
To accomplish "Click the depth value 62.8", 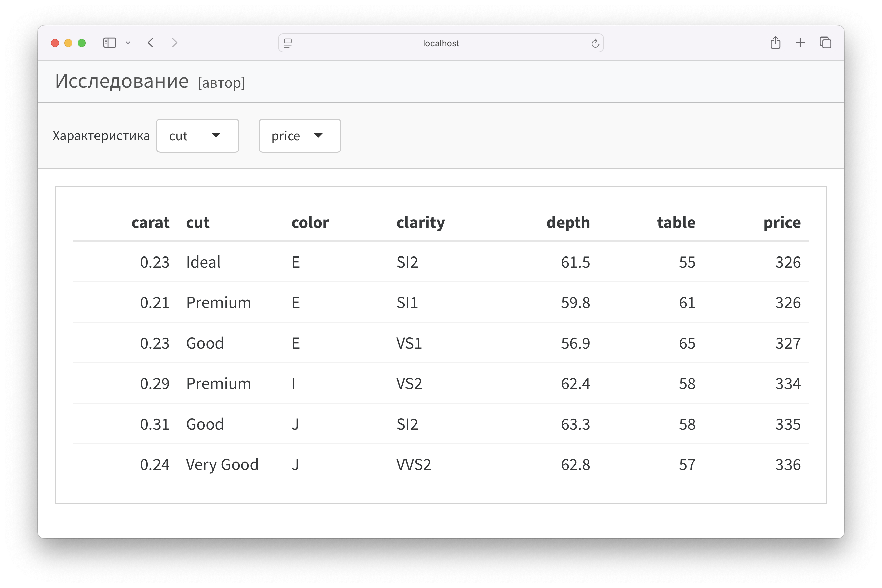I will [x=575, y=465].
